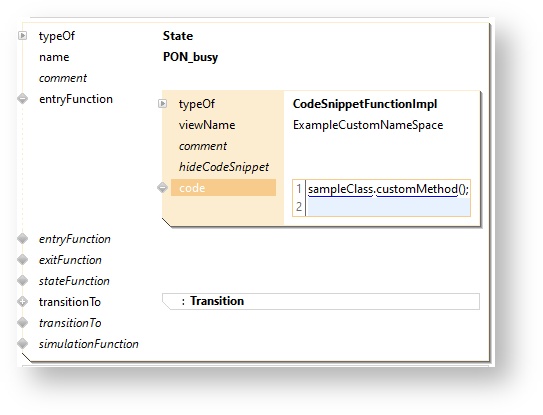Viewport: 543px width, 415px height.
Task: Click the empty italic entryFunction diamond
Action: click(23, 239)
